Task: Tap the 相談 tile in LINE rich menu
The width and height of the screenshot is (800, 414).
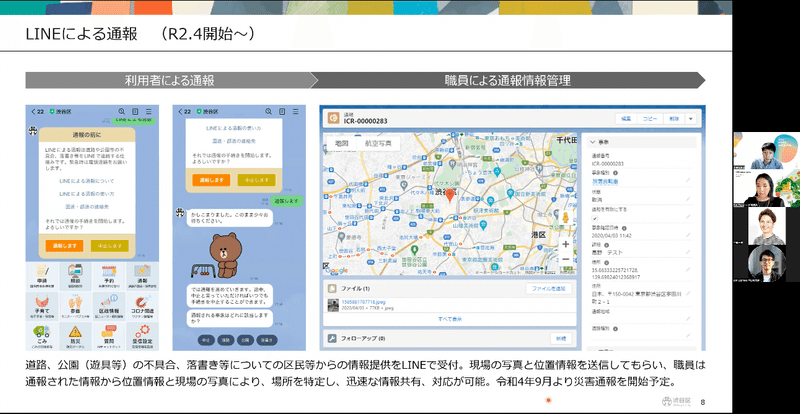Action: click(x=76, y=276)
